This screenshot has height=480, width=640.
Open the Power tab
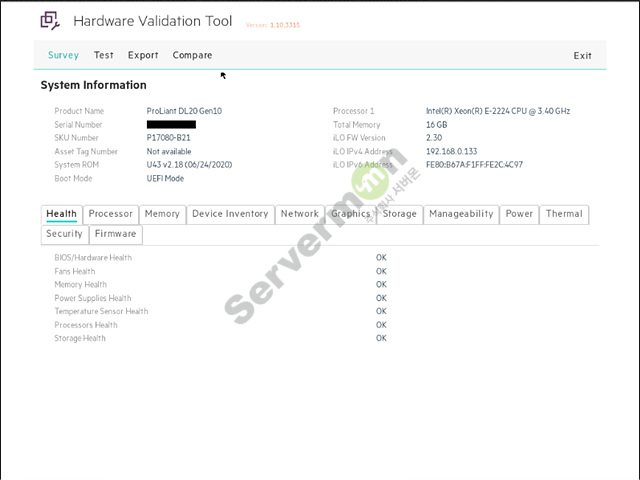(519, 214)
